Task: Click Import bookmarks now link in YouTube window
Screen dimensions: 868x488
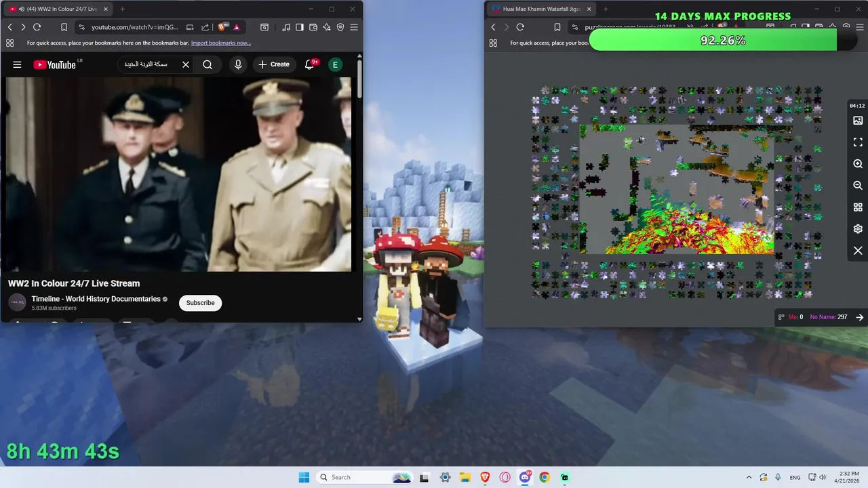Action: point(221,43)
